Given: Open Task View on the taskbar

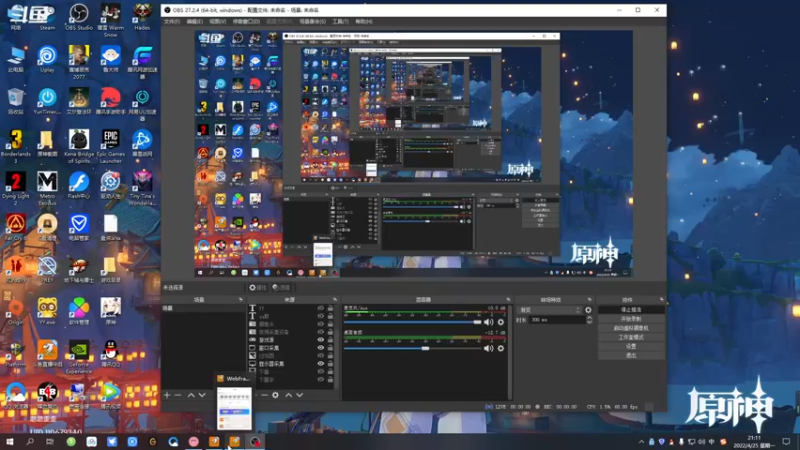Looking at the screenshot, I should (x=50, y=442).
